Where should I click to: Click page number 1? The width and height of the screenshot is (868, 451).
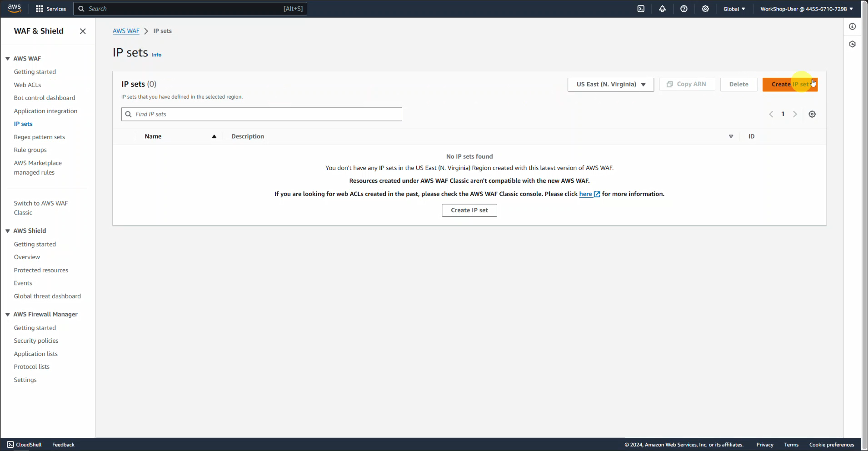[x=783, y=114]
